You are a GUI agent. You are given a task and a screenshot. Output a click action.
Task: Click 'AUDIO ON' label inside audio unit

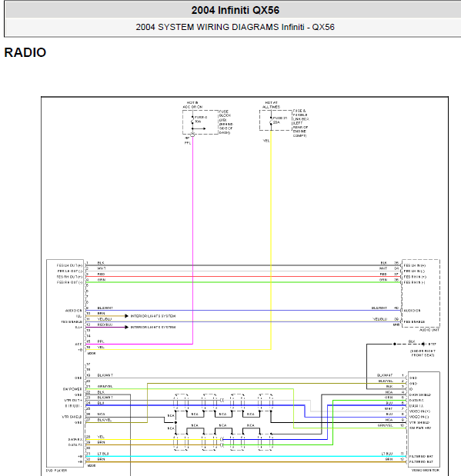pyautogui.click(x=412, y=311)
